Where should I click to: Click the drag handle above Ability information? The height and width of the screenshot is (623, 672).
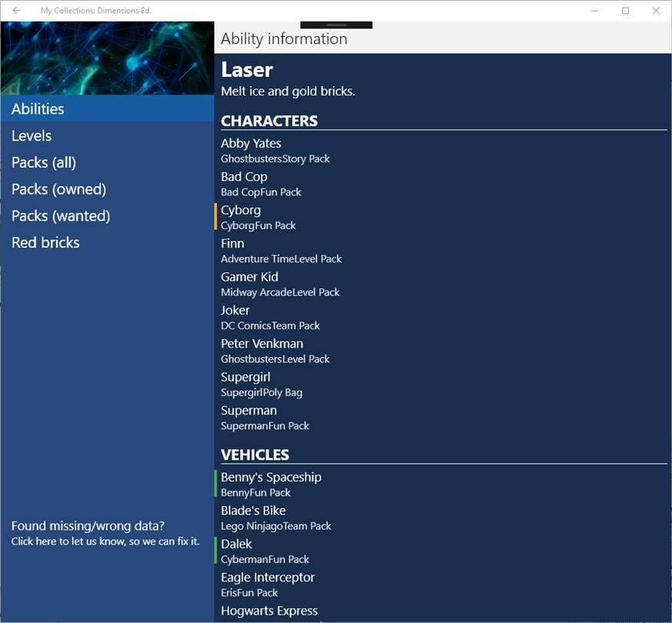(336, 25)
